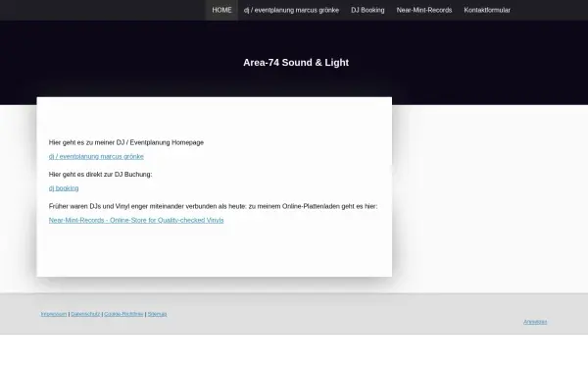Image resolution: width=588 pixels, height=368 pixels.
Task: Open the Impressum footer link
Action: pyautogui.click(x=54, y=314)
